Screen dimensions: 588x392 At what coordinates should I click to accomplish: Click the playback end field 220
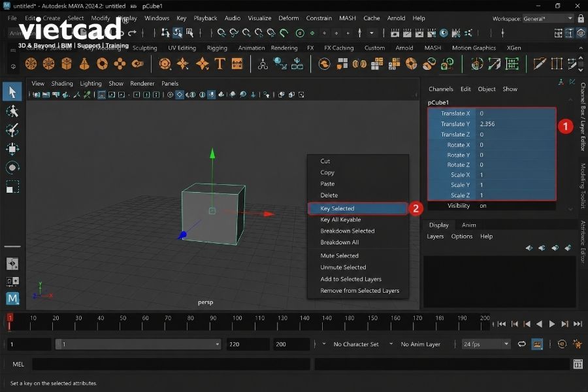coord(248,344)
